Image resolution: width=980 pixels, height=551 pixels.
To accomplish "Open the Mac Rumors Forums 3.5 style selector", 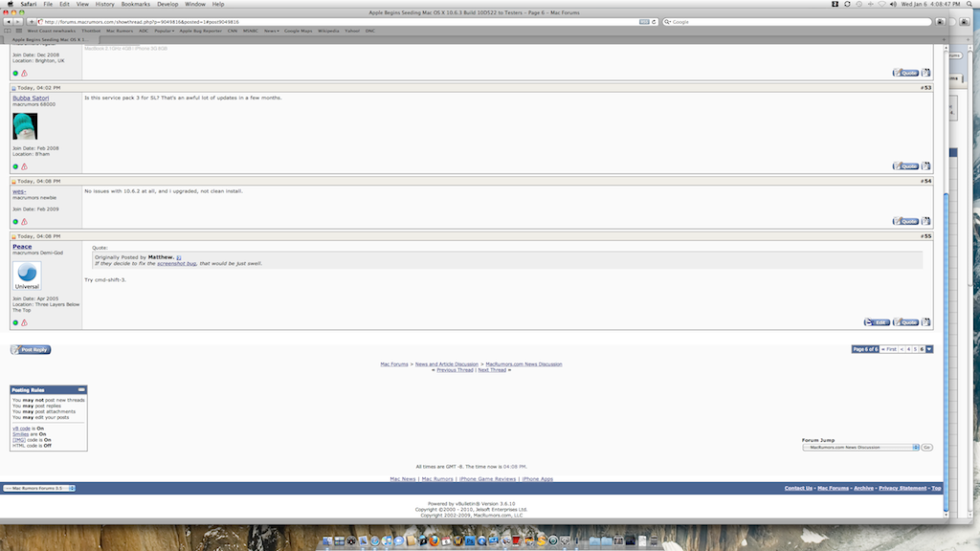I will [38, 488].
